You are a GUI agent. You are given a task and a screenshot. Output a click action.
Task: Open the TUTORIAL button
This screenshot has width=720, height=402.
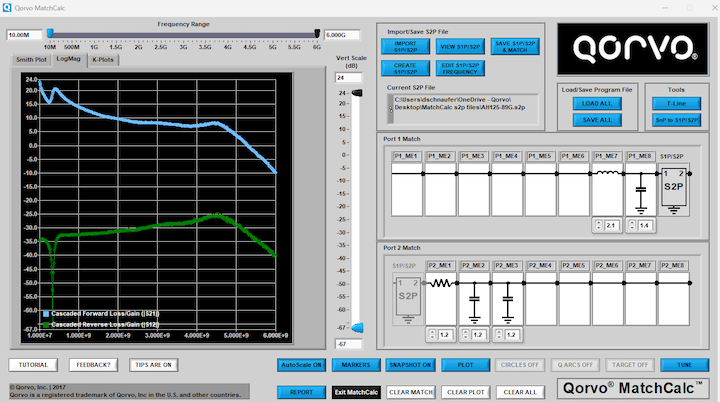[33, 365]
